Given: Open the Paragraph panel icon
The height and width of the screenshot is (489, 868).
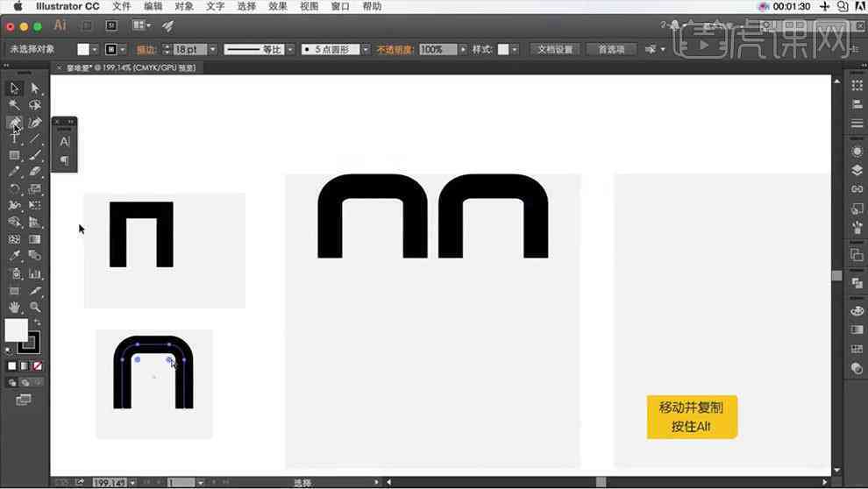Looking at the screenshot, I should click(65, 160).
